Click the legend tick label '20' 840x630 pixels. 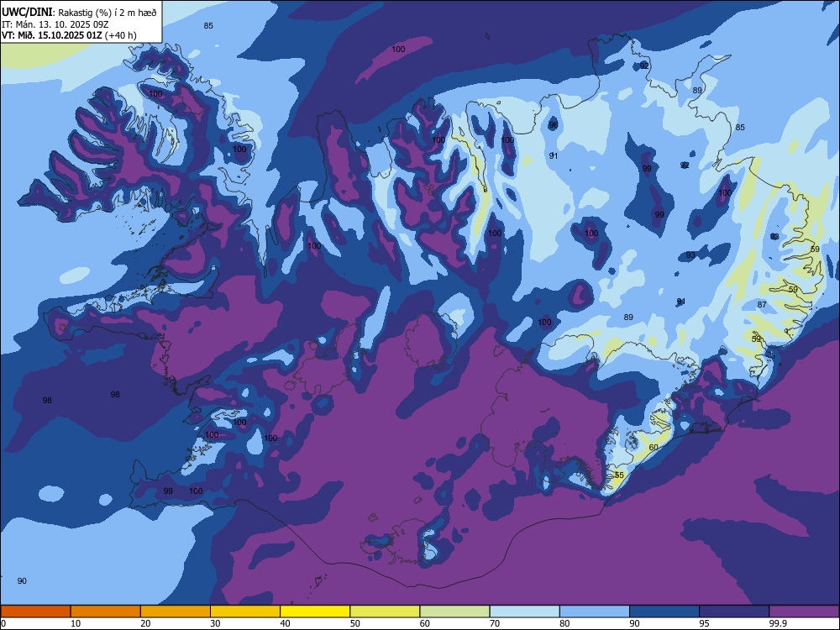tap(145, 623)
